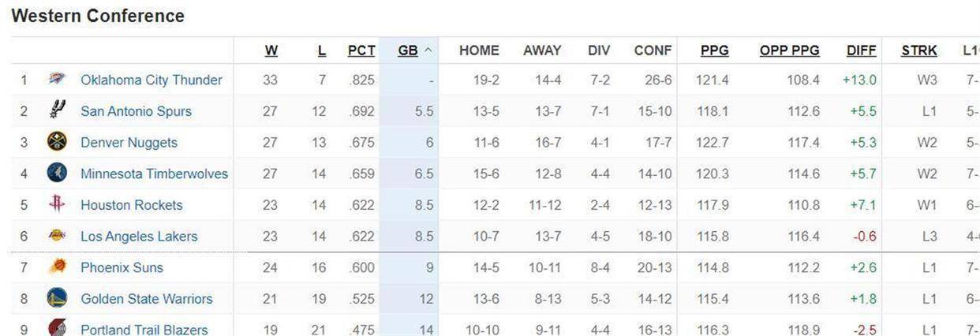Sort standings by STRK column
Viewport: 980px width, 336px height.
pyautogui.click(x=919, y=50)
